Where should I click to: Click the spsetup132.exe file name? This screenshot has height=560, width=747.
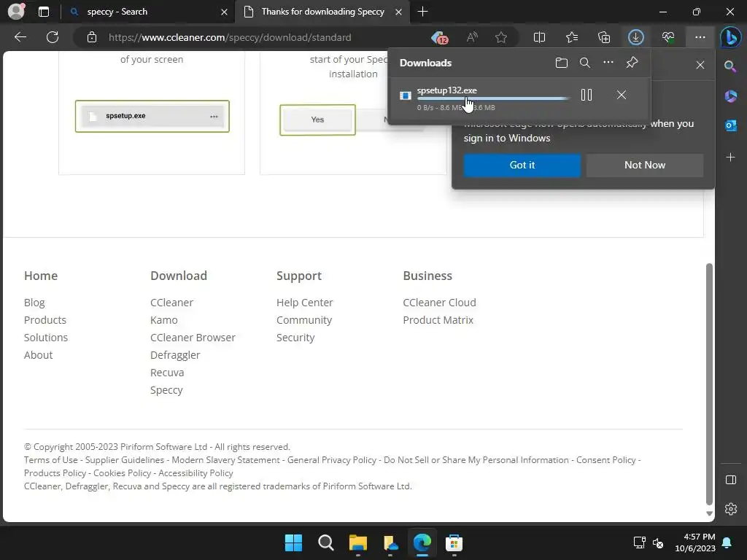click(446, 90)
